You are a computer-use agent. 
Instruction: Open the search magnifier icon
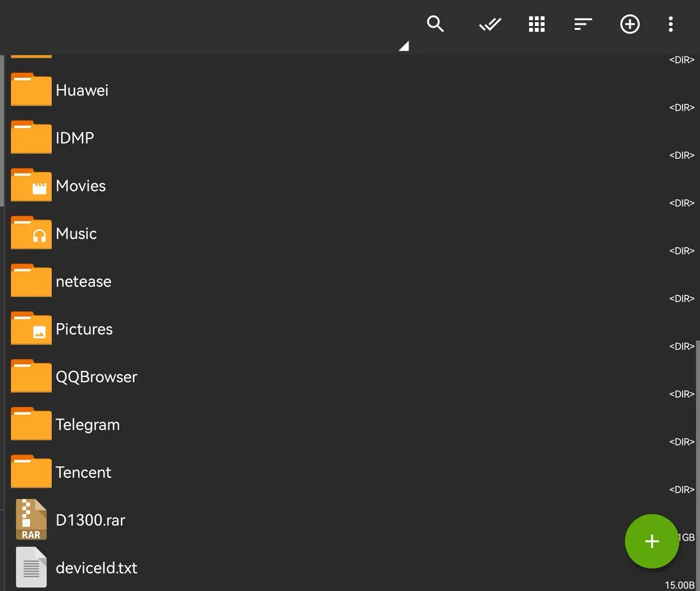[435, 24]
